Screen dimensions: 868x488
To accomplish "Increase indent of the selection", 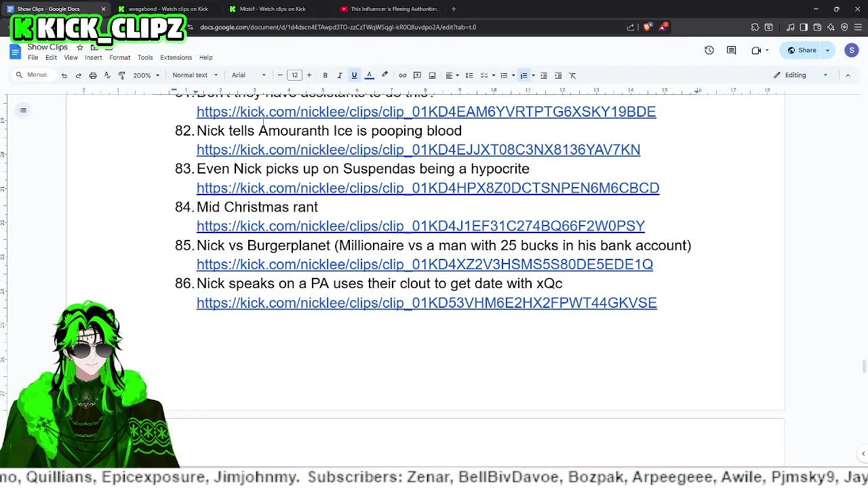I will point(558,75).
